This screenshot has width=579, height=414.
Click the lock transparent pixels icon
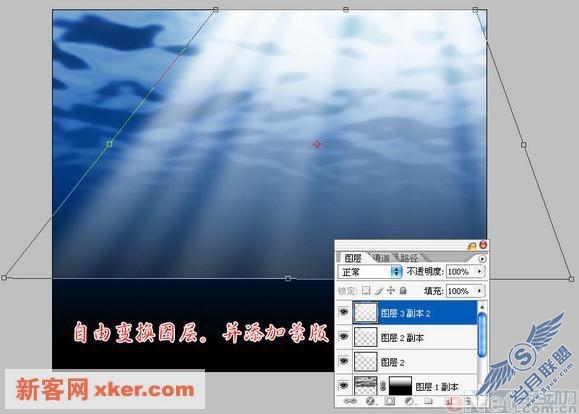coord(366,290)
